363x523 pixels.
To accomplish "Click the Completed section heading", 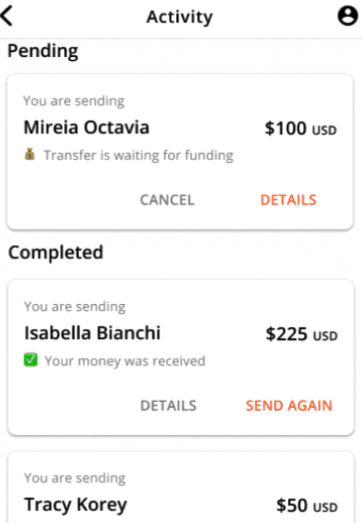I will (56, 252).
